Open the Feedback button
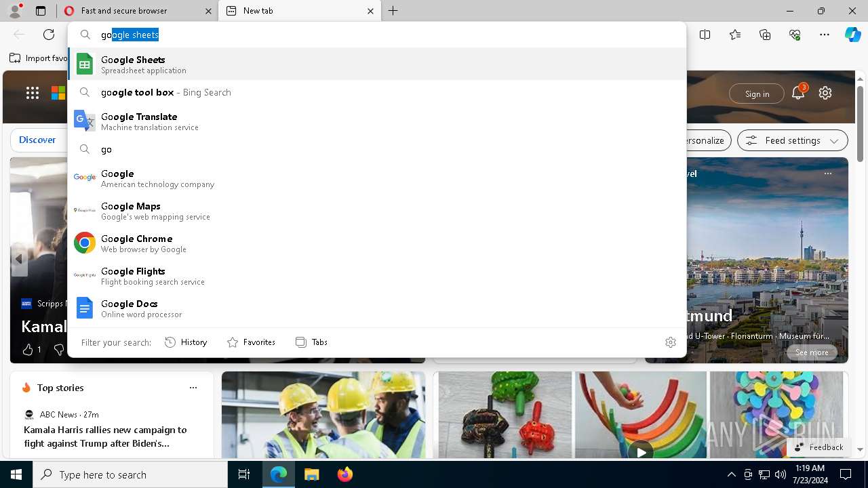 819,447
